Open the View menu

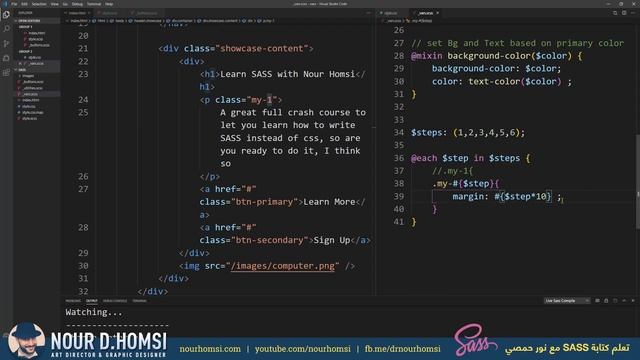point(54,4)
